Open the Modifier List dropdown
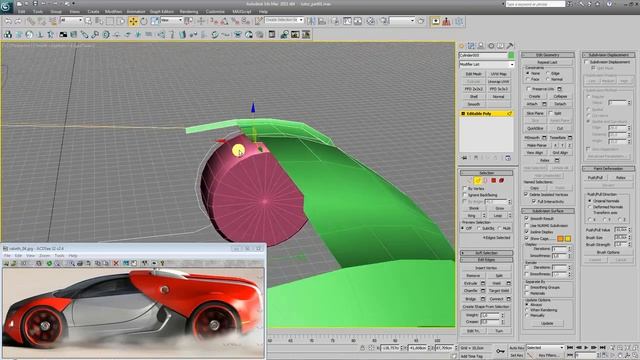 [487, 64]
